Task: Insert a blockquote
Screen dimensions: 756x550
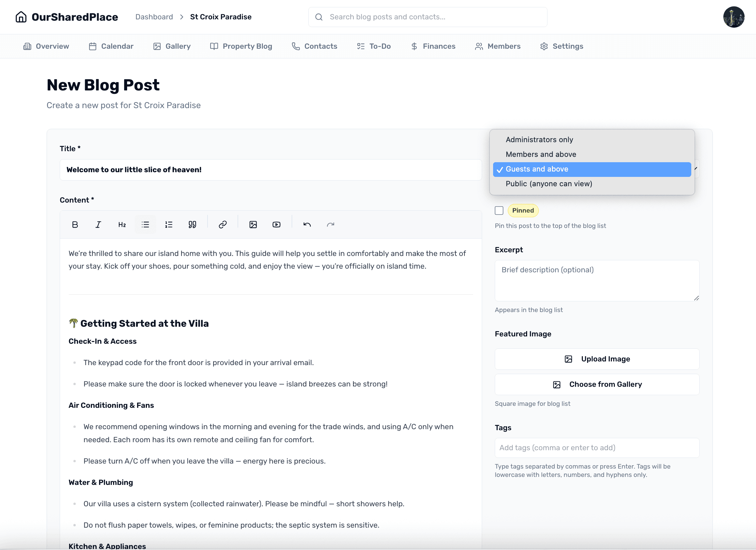Action: pos(193,224)
